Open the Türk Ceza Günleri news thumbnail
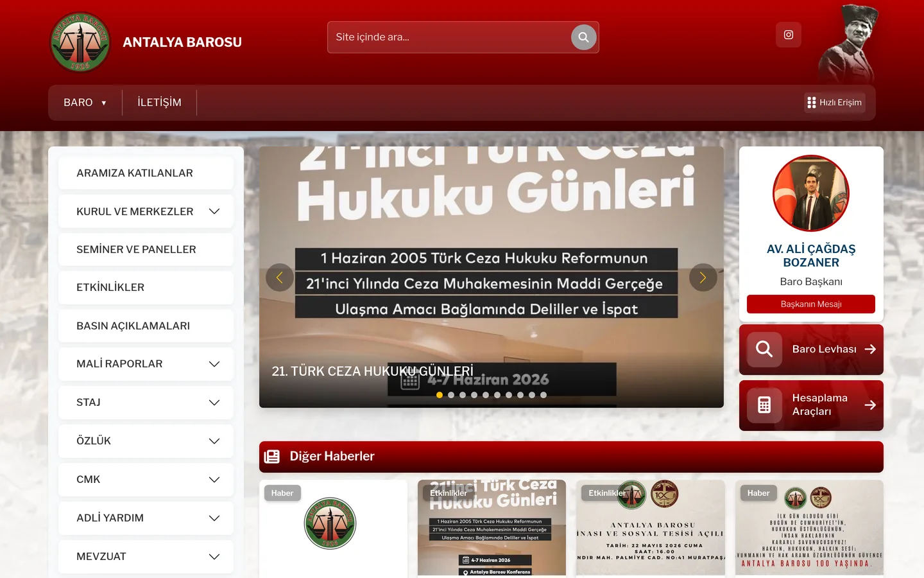 pos(492,528)
